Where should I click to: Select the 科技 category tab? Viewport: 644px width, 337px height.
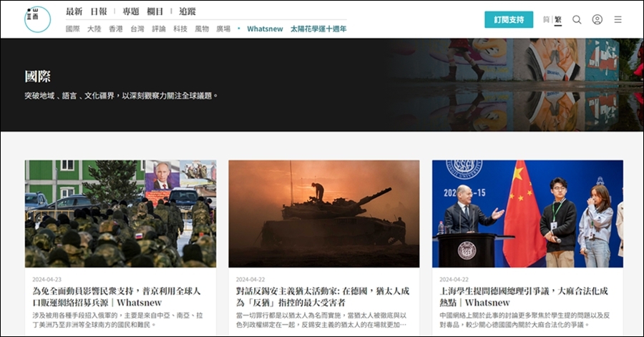(x=180, y=29)
